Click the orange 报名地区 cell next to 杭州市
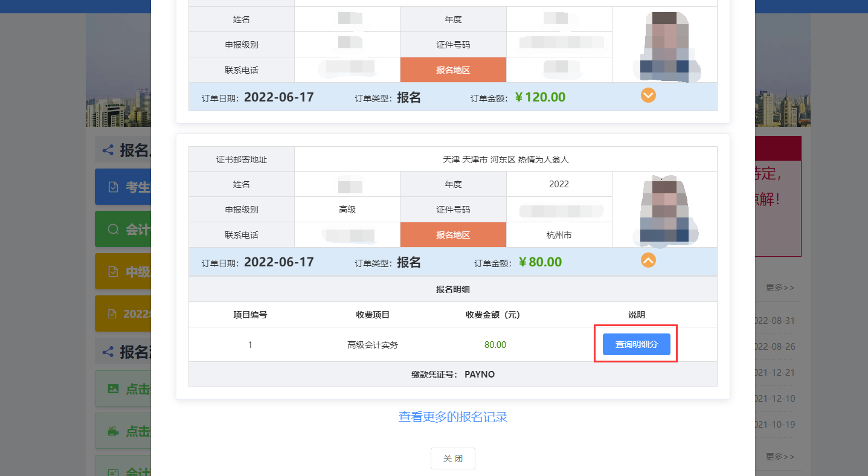The height and width of the screenshot is (476, 868). click(x=453, y=235)
